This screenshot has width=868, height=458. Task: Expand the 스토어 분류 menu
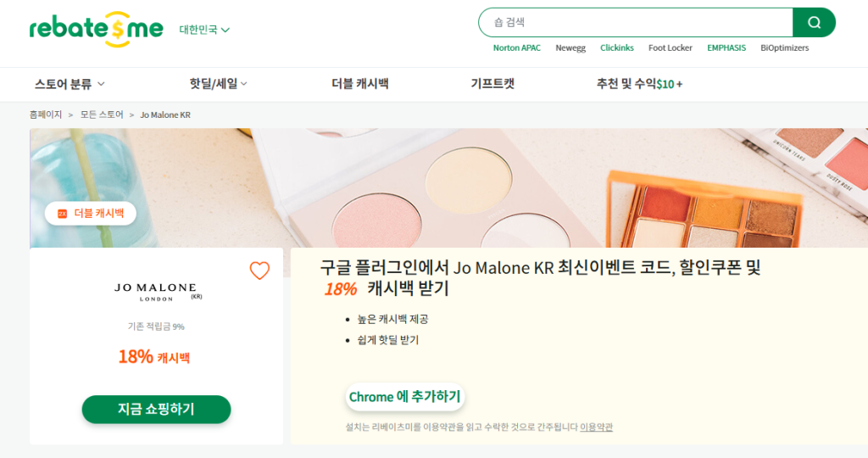click(70, 84)
